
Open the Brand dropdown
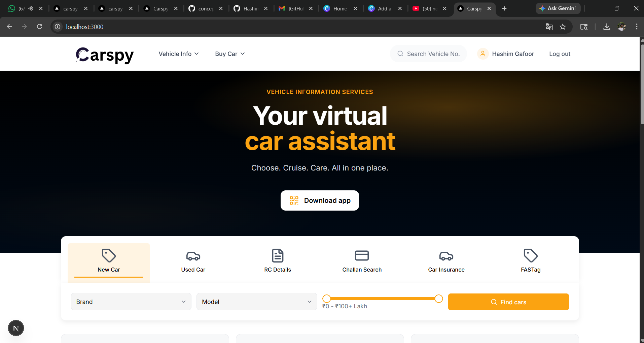[131, 302]
